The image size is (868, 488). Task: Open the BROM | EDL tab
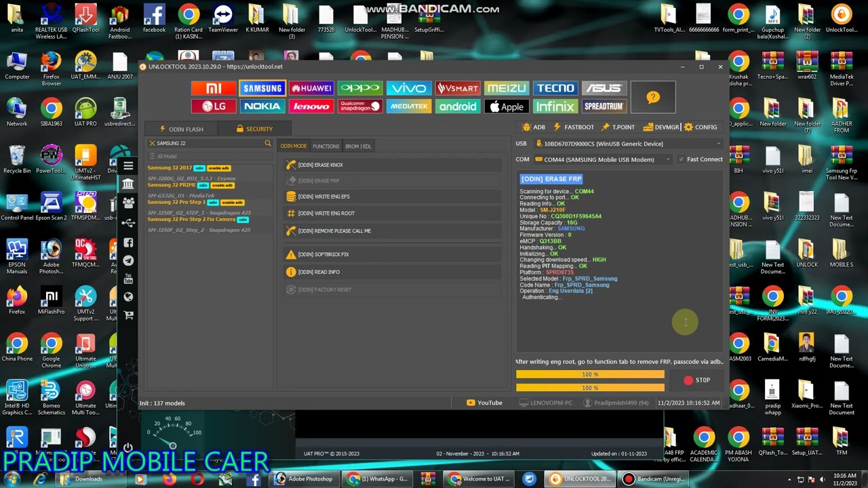pos(358,146)
